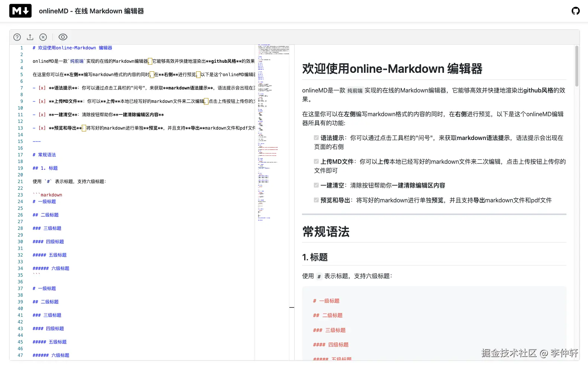Click the preview subheading 1. 标题
This screenshot has width=588, height=368.
pos(315,257)
